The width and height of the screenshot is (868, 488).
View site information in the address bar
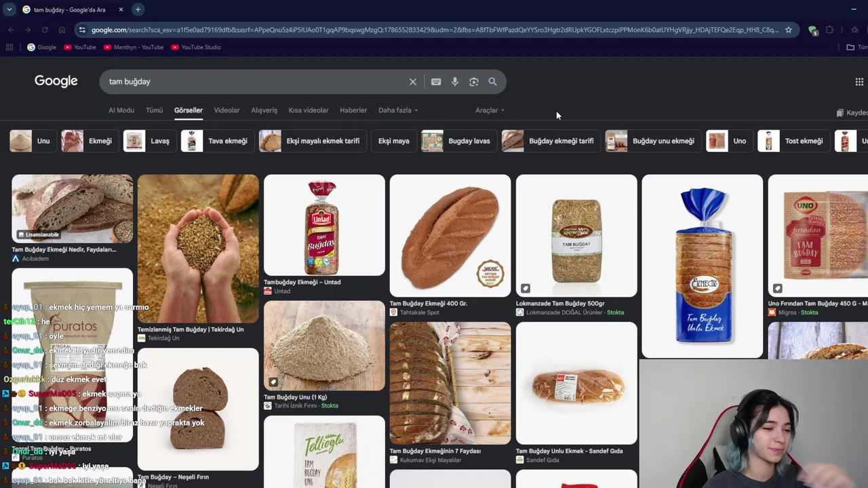pos(82,30)
